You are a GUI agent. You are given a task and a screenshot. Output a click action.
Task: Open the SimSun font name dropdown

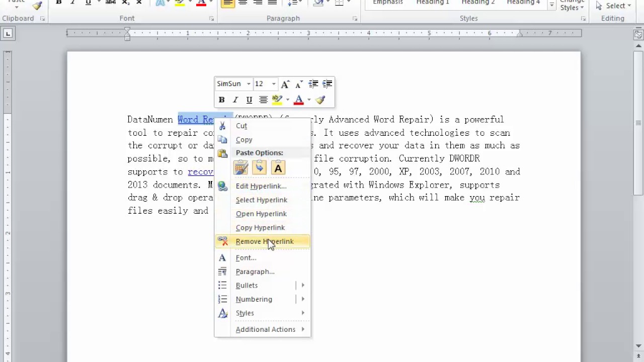(249, 84)
